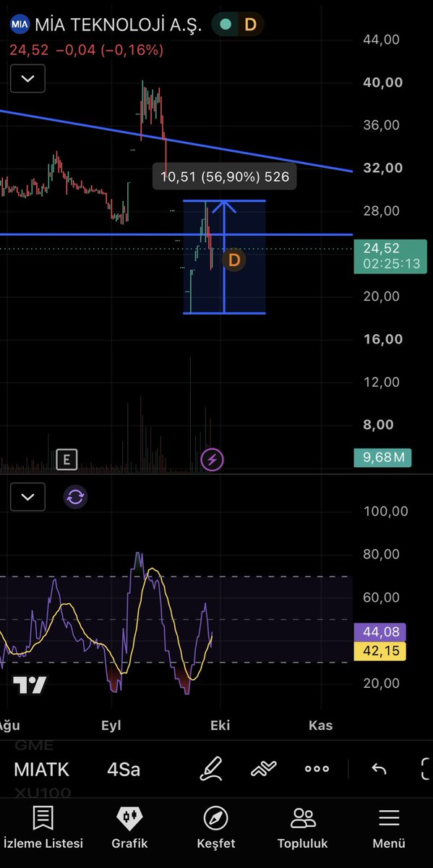Screen dimensions: 433x868
Task: Open the MIATK symbol search
Action: pos(43,769)
